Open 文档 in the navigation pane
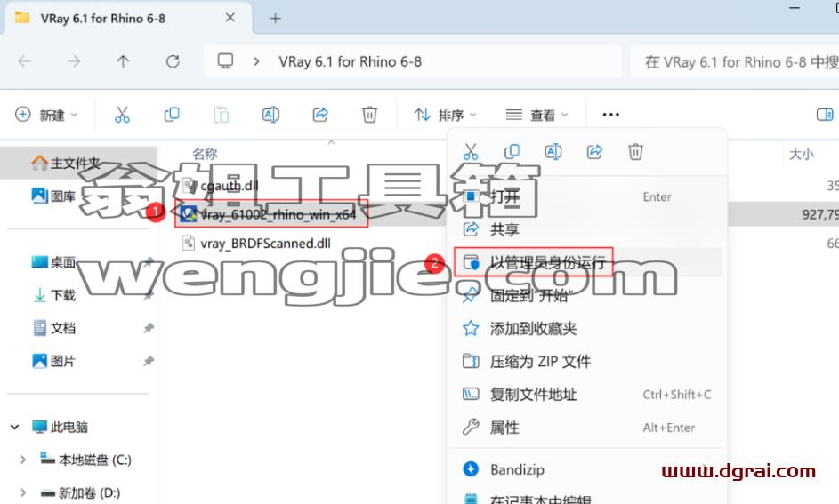Screen dimensions: 839x504 click(x=53, y=328)
